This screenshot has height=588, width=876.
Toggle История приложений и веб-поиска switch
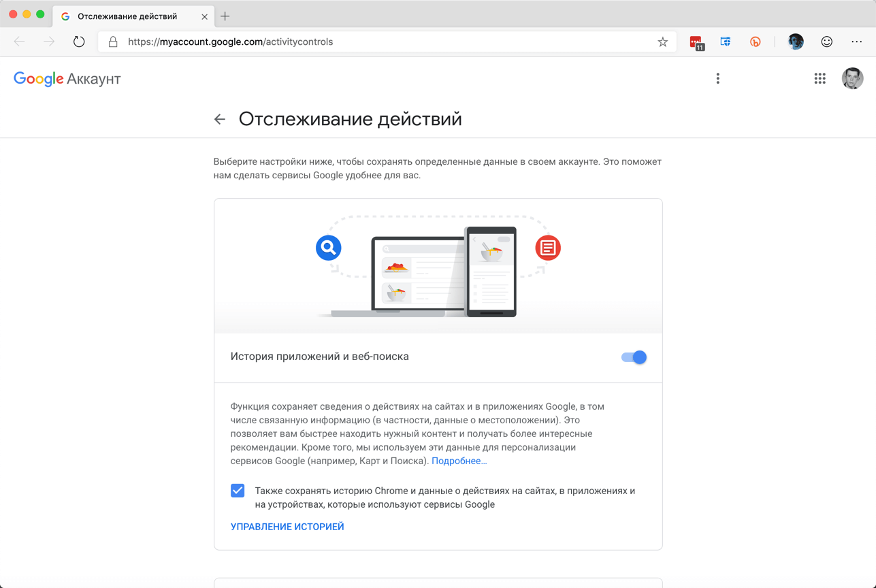(x=634, y=357)
